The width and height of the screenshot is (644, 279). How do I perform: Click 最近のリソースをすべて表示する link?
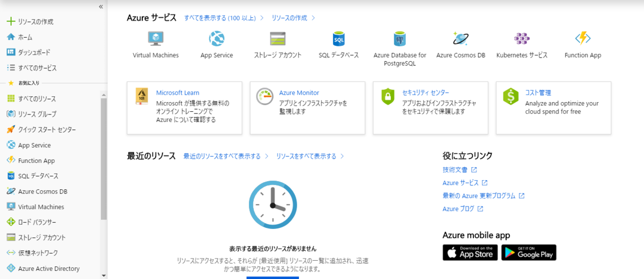222,156
